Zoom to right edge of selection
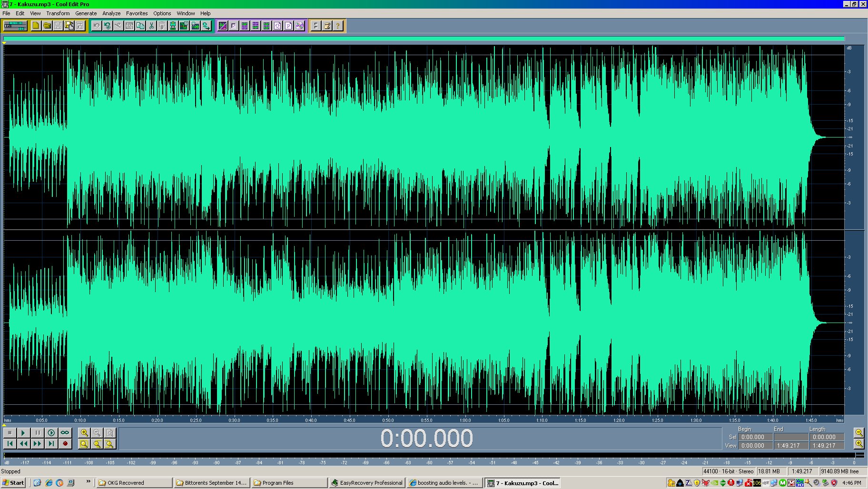 (110, 443)
